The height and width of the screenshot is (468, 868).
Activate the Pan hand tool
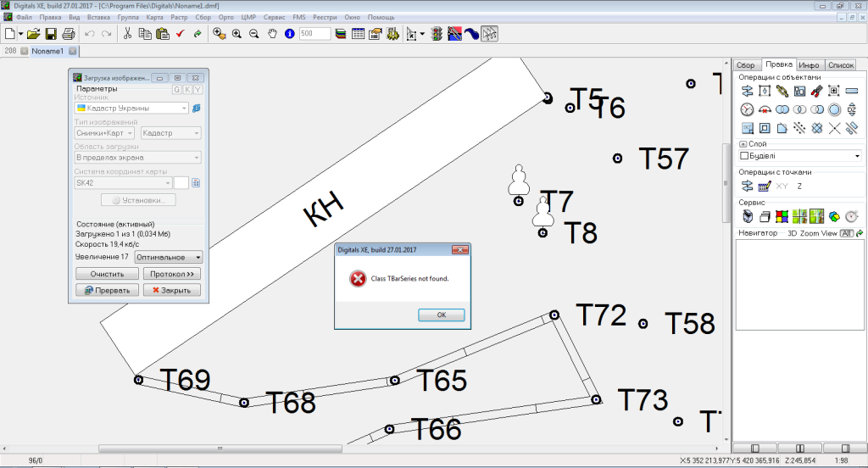coord(272,34)
